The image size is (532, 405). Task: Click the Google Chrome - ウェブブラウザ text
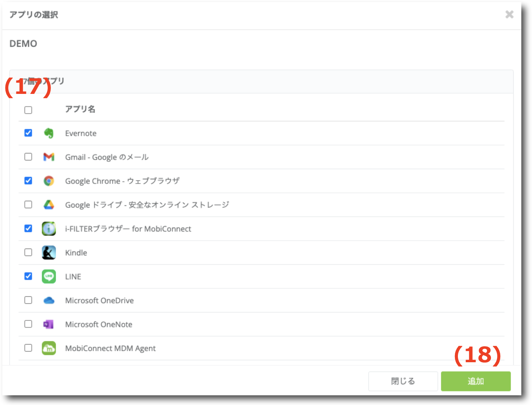tap(122, 181)
